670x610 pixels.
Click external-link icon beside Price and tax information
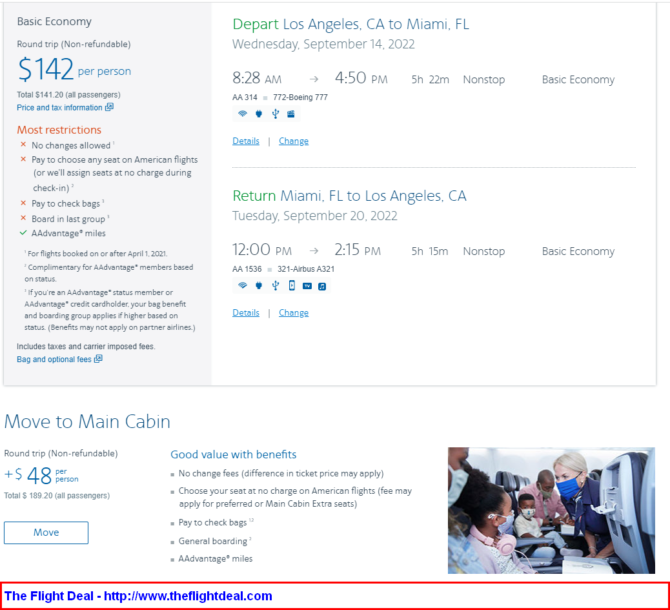click(109, 107)
